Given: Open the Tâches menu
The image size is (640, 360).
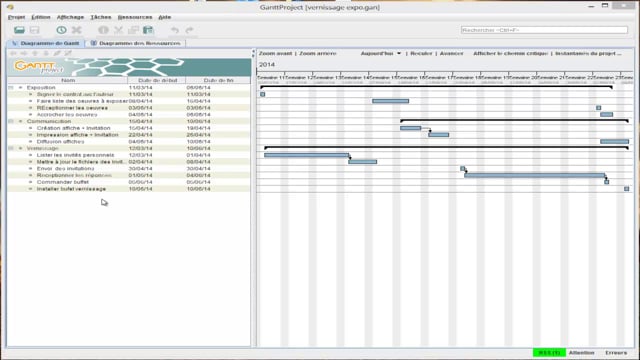Looking at the screenshot, I should pyautogui.click(x=101, y=17).
